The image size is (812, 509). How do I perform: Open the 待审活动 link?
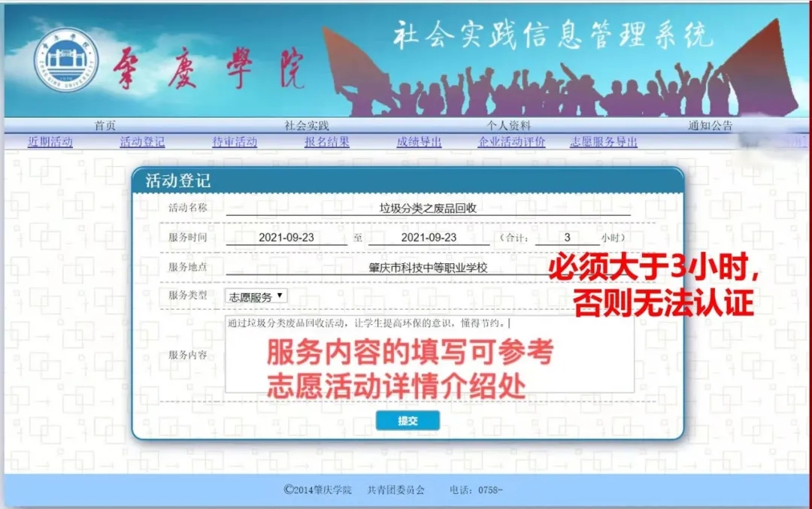[235, 141]
